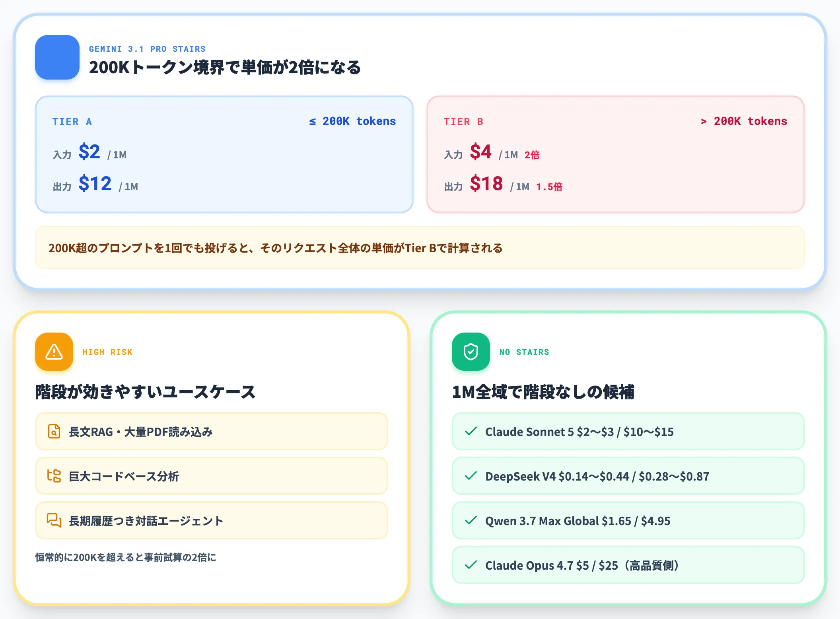840x619 pixels.
Task: Click the document search icon beside 長文RAG
Action: pos(54,431)
